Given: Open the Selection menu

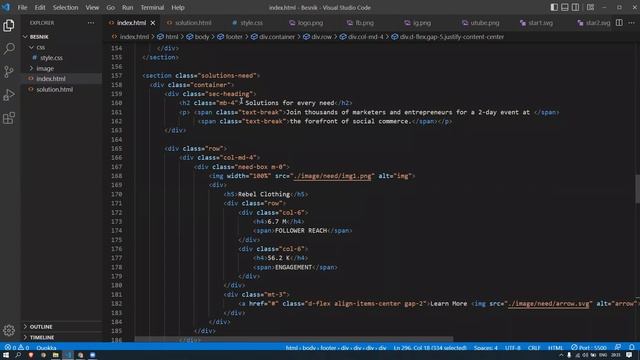Looking at the screenshot, I should tap(65, 7).
